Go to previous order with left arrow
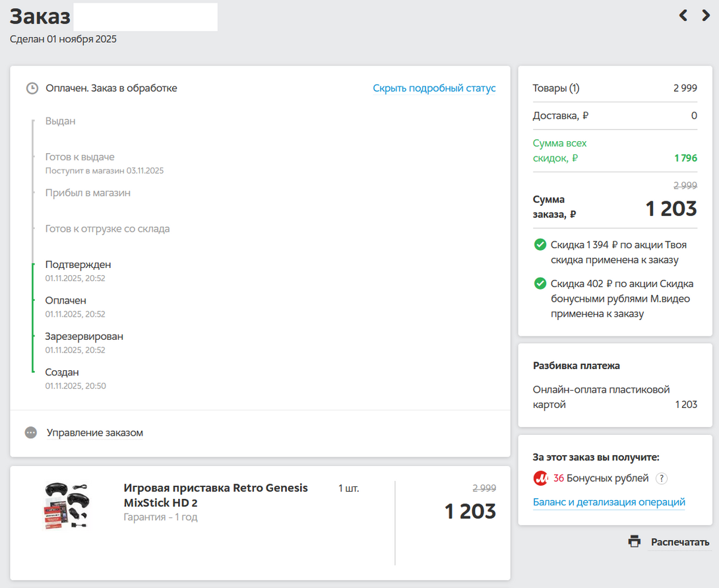Screen dimensions: 719x588 click(x=683, y=15)
